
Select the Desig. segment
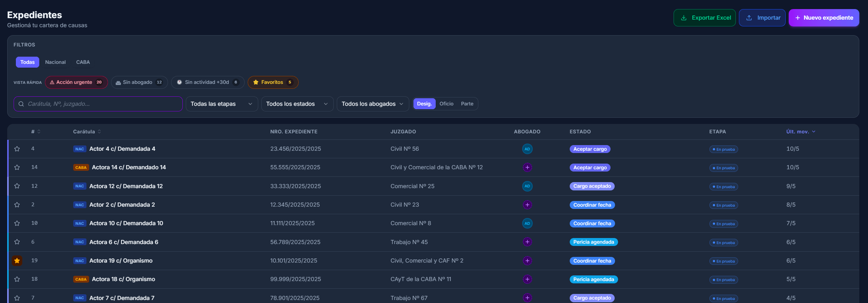point(424,104)
